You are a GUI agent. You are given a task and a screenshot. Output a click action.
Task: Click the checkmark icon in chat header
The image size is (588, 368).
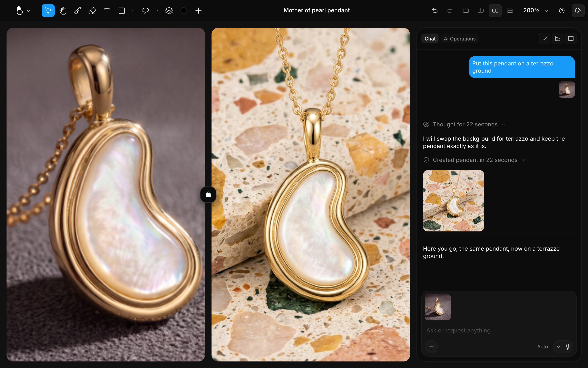pos(545,38)
